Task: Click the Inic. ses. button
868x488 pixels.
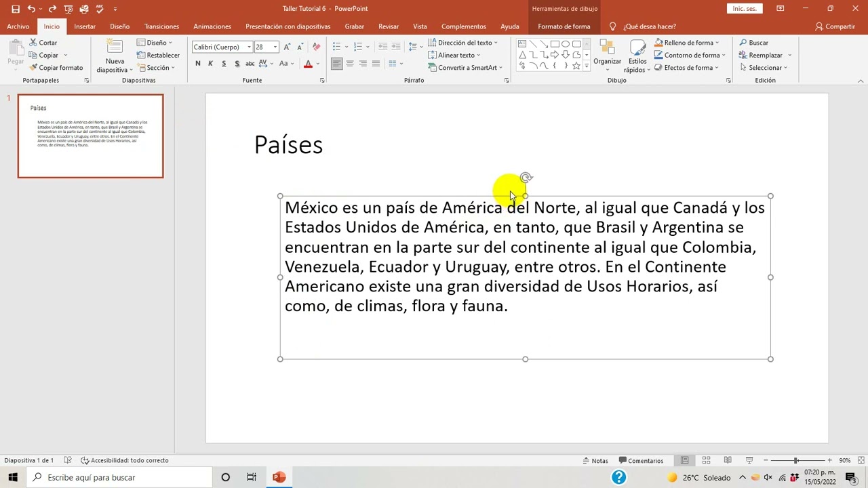Action: pos(744,9)
